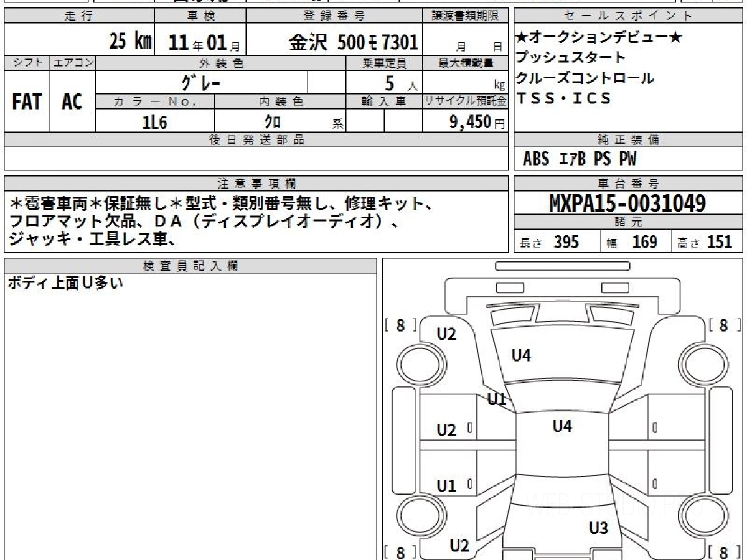
Task: Click the 乗車定員 header
Action: 384,63
